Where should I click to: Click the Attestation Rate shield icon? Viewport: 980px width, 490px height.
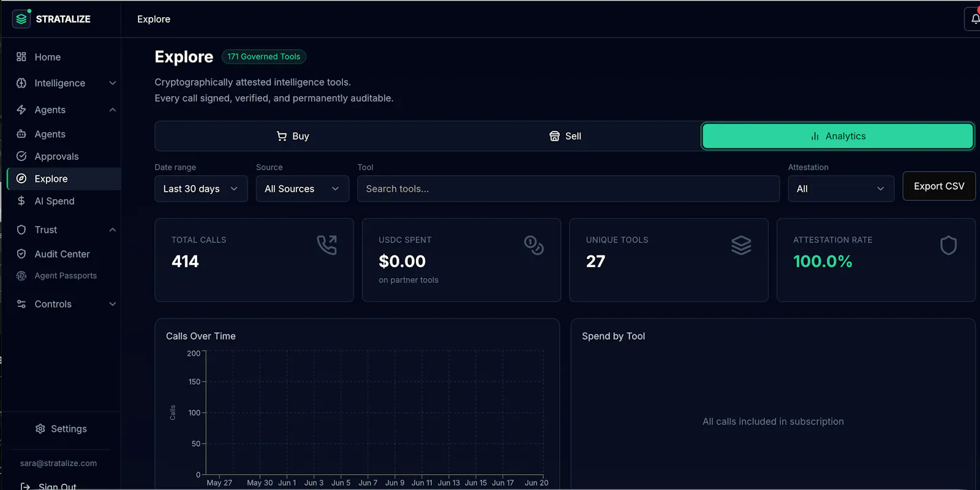tap(948, 245)
